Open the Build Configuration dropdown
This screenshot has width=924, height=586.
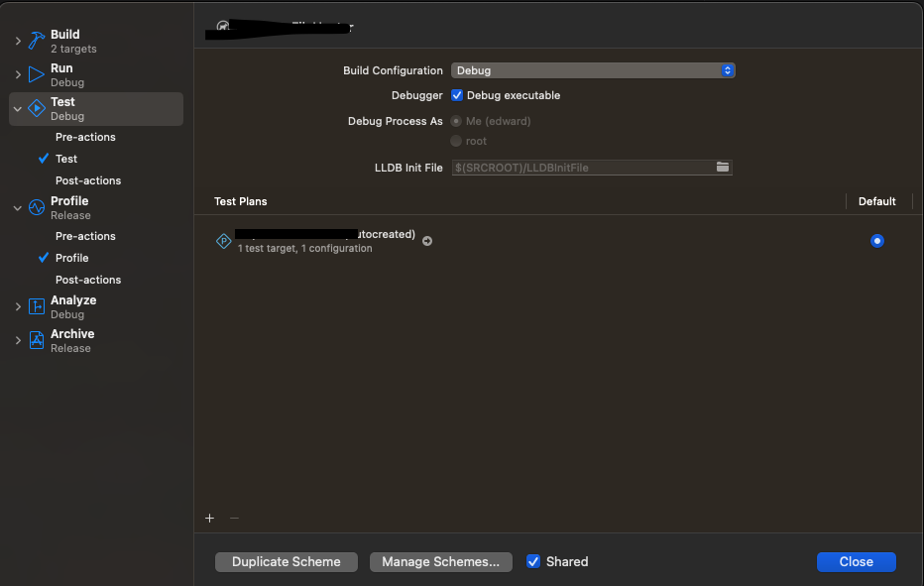coord(593,70)
